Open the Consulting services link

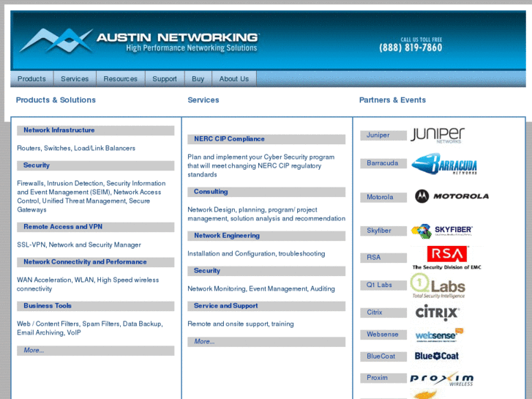click(266, 192)
